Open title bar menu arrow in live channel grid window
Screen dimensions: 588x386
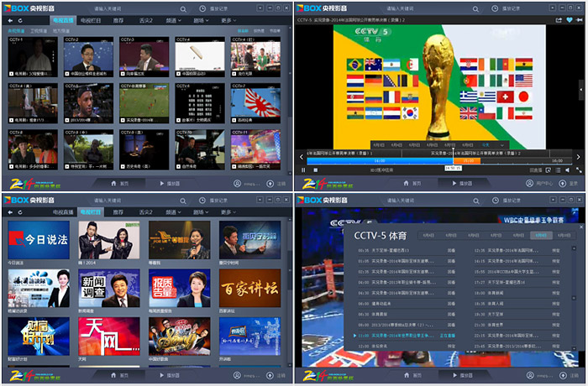point(260,8)
